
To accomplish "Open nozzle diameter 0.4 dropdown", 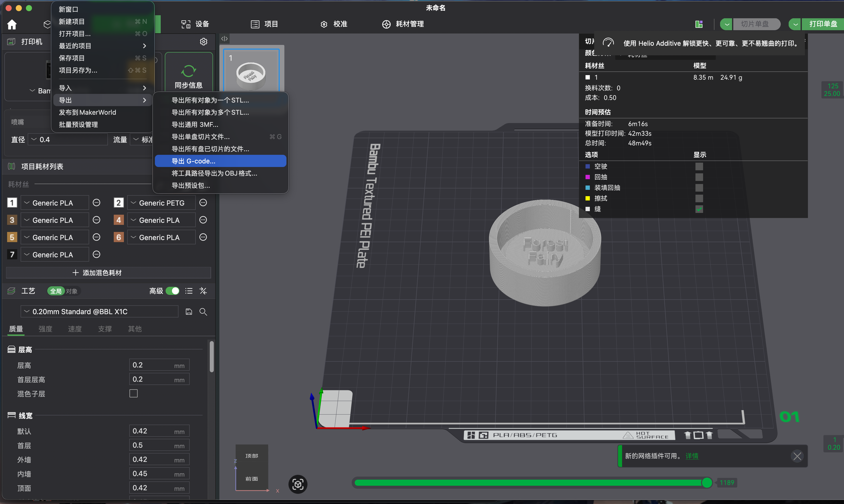I will [68, 140].
